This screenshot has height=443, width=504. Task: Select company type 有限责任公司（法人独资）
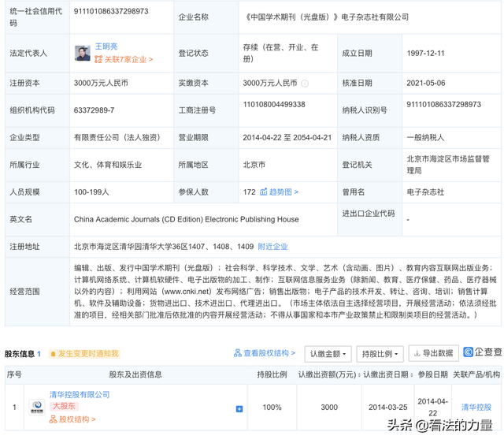coord(117,138)
